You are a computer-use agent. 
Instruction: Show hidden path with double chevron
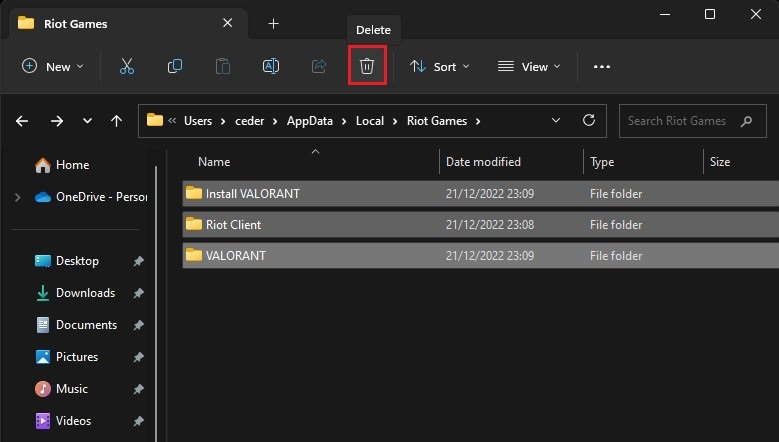[172, 120]
